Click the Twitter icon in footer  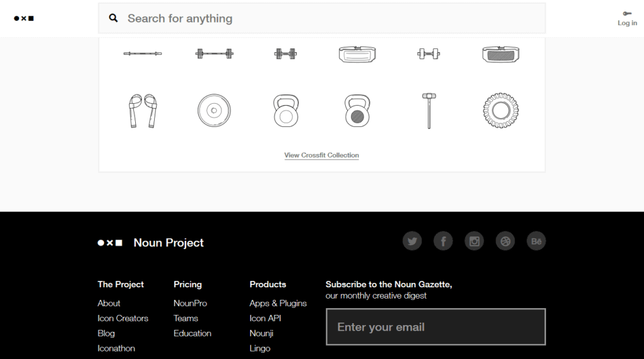(412, 241)
